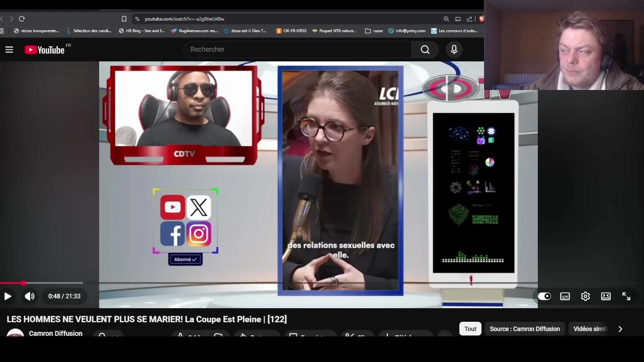Open the 'Jésus est-il Dieu ?' bookmark
The image size is (644, 362).
245,31
